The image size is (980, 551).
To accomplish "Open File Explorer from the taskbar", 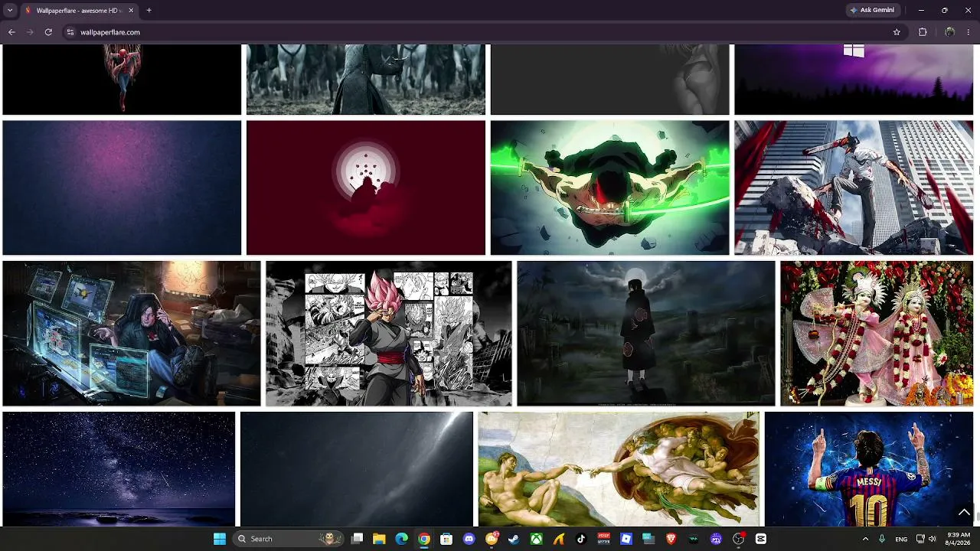I will pyautogui.click(x=379, y=539).
